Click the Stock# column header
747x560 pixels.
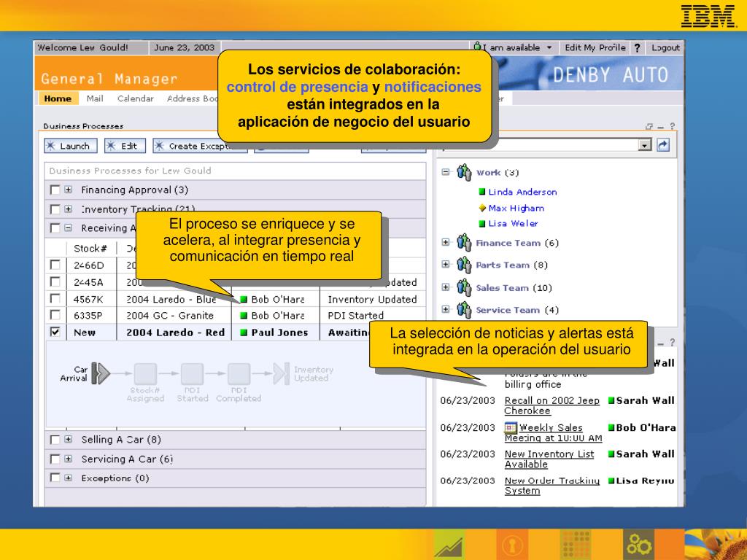(90, 248)
